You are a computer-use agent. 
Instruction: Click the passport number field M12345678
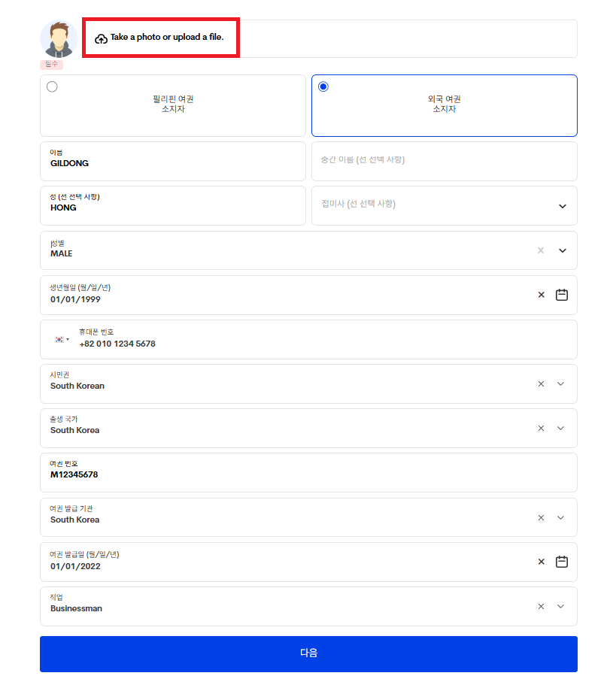pyautogui.click(x=308, y=472)
